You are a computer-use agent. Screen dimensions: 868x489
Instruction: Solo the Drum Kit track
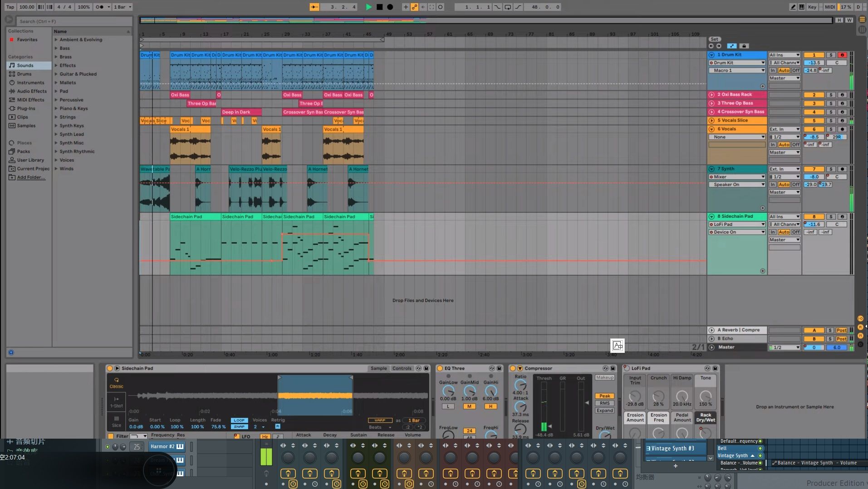[831, 55]
